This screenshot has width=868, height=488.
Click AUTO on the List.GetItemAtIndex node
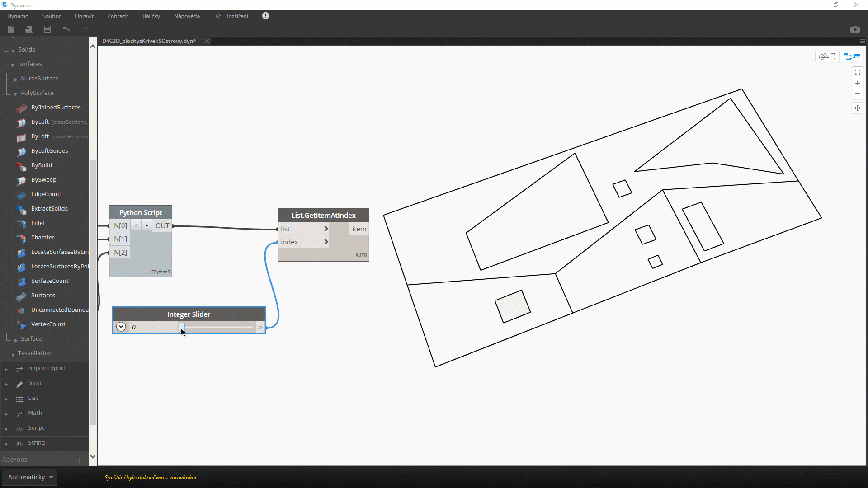(x=361, y=255)
